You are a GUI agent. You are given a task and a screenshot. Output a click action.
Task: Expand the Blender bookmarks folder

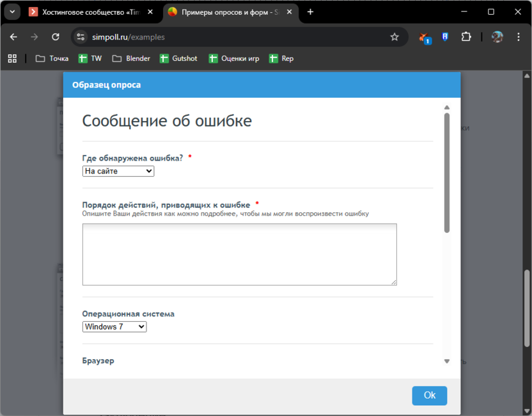tap(130, 58)
